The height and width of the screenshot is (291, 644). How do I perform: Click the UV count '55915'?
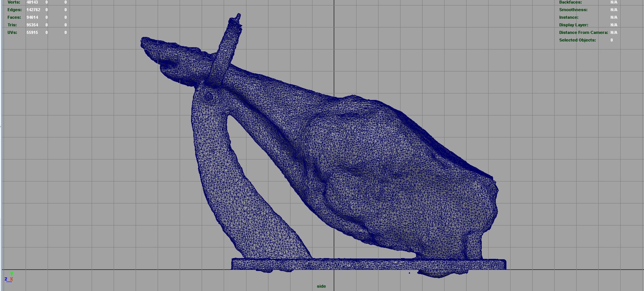[x=32, y=33]
